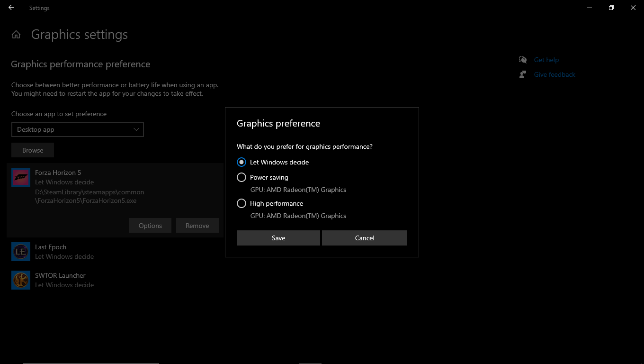Click the High performance GPU description text
The image size is (644, 364).
click(298, 216)
